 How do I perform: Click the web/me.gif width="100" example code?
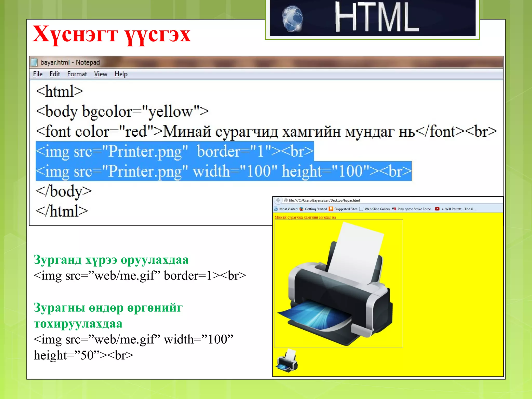(134, 347)
